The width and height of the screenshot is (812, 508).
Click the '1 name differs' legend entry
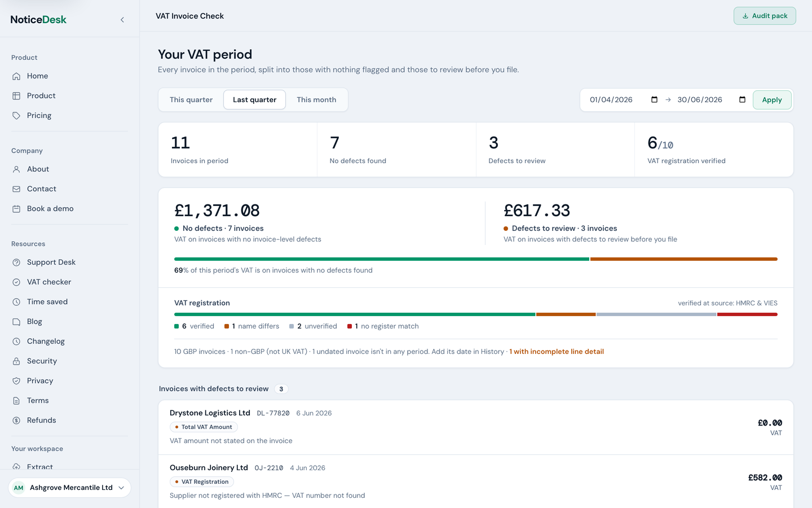(x=251, y=326)
